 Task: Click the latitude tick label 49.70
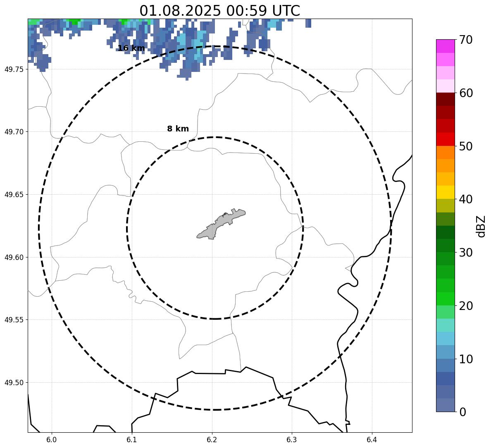coord(14,132)
